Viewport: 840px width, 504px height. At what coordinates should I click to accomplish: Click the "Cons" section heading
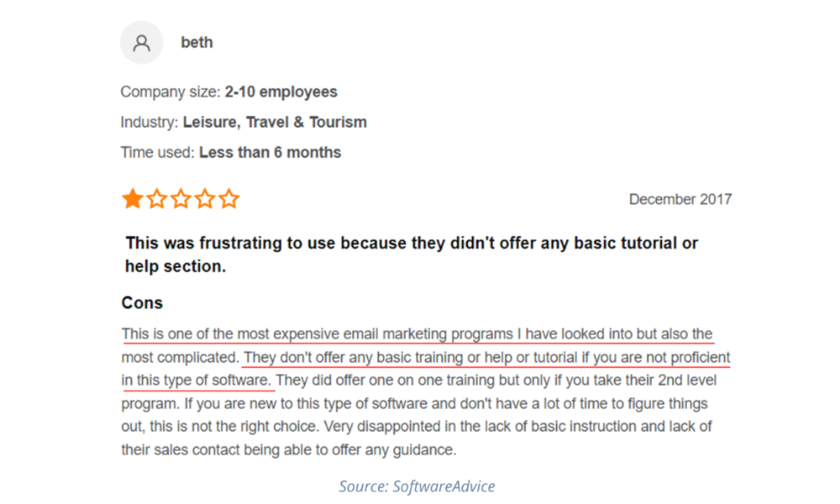tap(142, 302)
